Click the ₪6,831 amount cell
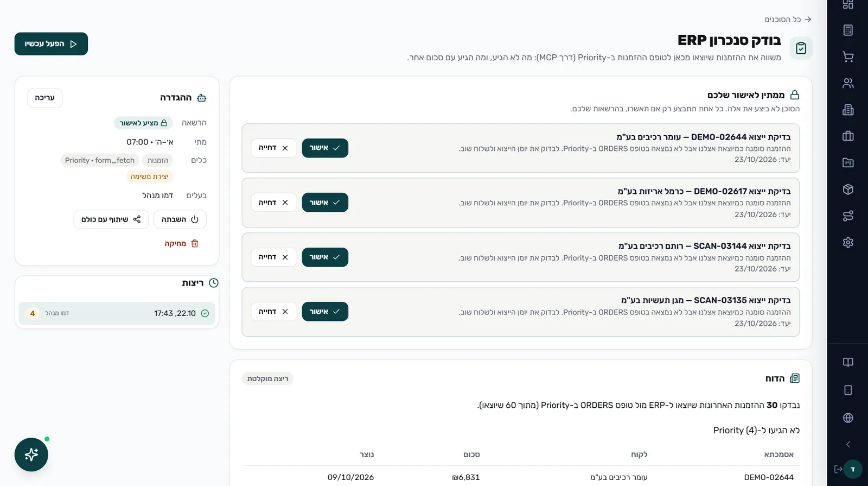Image resolution: width=868 pixels, height=486 pixels. pos(466,477)
